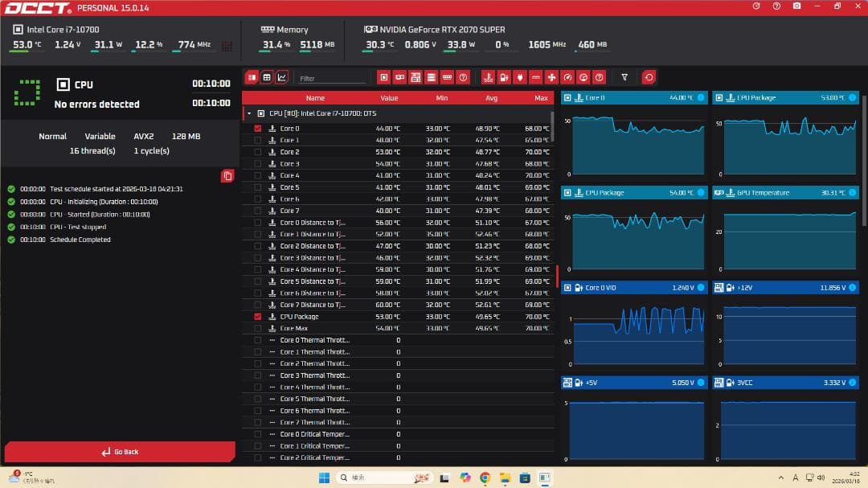This screenshot has height=488, width=868.
Task: Click the Filter text field
Action: (x=332, y=79)
